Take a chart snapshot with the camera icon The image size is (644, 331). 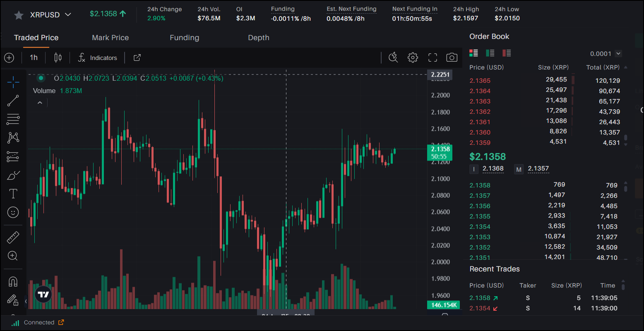click(452, 58)
